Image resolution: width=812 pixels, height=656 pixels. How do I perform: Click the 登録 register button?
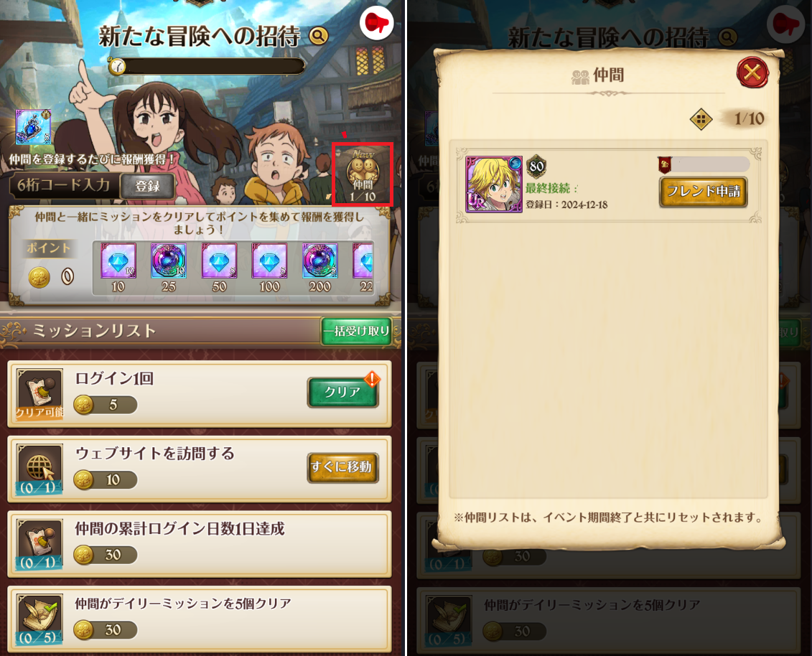point(148,186)
